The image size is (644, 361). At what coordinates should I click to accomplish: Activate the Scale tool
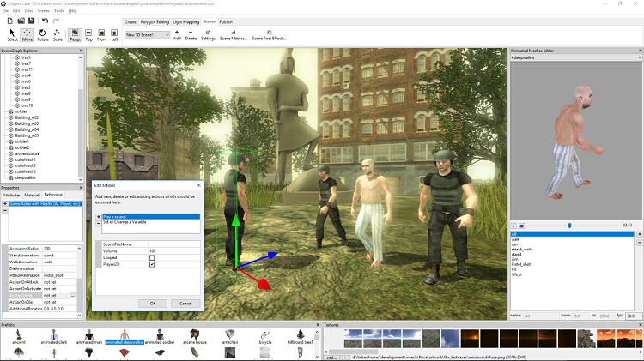click(58, 35)
